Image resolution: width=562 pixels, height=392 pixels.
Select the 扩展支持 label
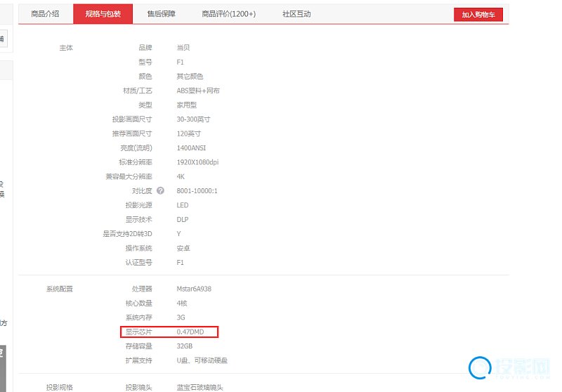pyautogui.click(x=138, y=360)
